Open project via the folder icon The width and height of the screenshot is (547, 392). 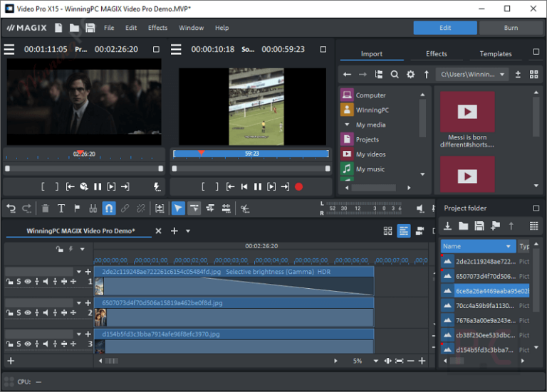click(74, 28)
